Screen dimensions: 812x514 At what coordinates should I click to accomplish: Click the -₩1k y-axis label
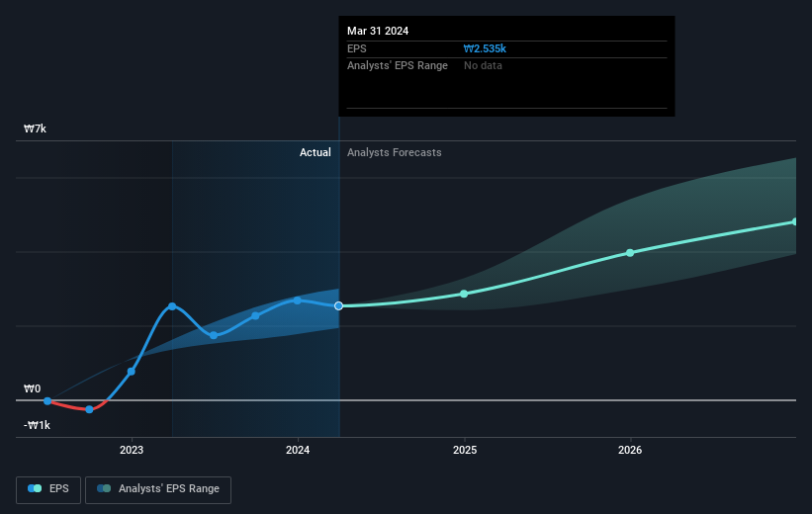coord(37,425)
